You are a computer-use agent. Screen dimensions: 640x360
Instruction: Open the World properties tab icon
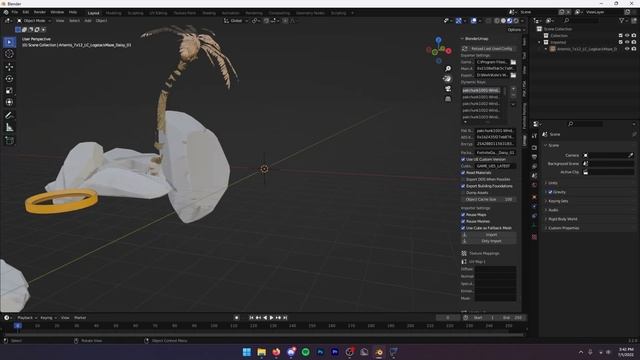click(534, 185)
